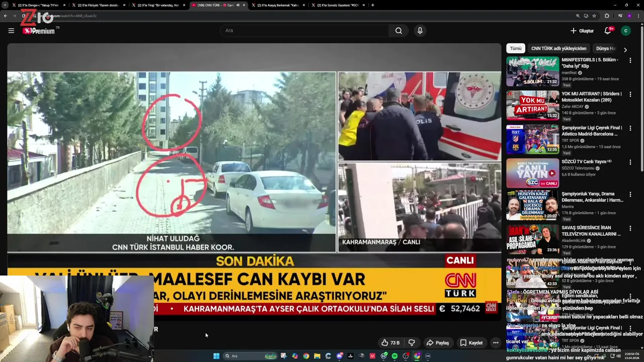The width and height of the screenshot is (644, 362).
Task: Open more actions ellipsis under video
Action: tap(496, 343)
